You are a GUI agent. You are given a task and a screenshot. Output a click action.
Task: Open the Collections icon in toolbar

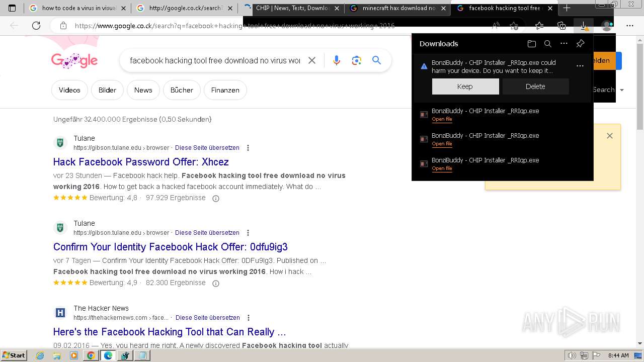pyautogui.click(x=562, y=26)
